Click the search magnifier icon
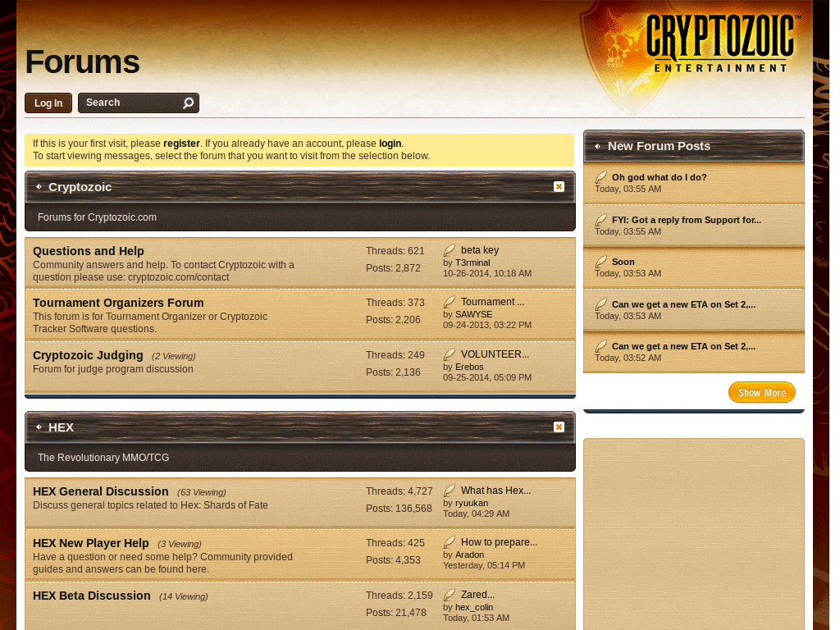 tap(188, 103)
